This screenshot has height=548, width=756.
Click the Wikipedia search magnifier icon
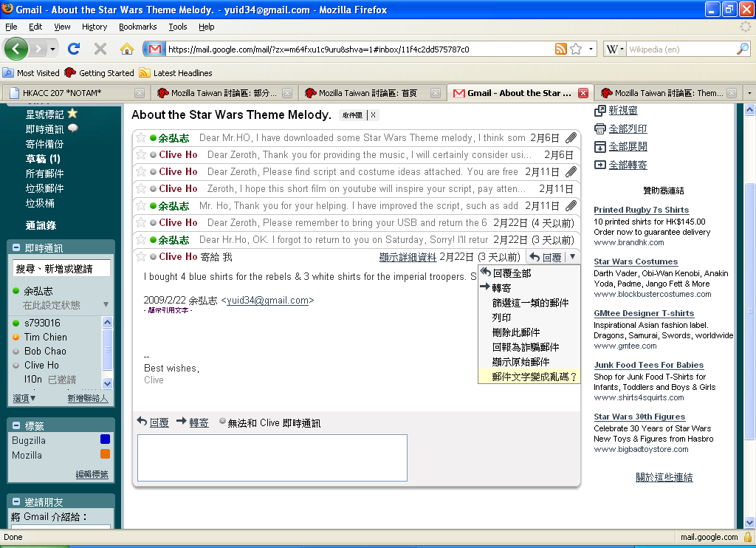743,49
